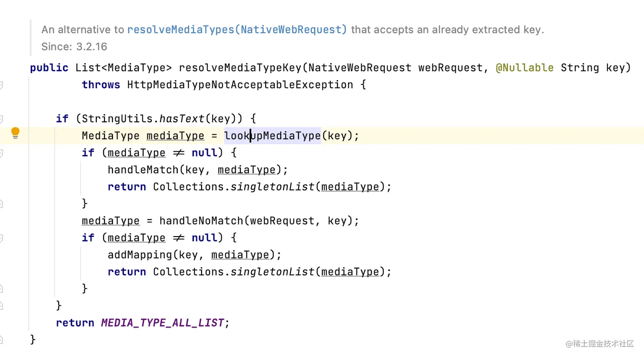Select the resolveMediaTypeKey method name
644x358 pixels.
pyautogui.click(x=240, y=68)
